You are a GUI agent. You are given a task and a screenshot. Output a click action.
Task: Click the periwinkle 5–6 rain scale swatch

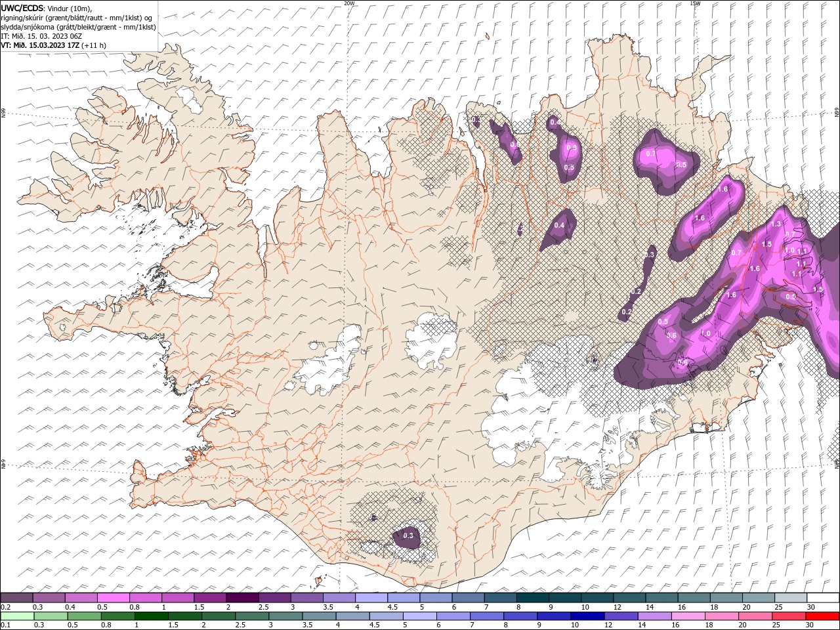(419, 616)
